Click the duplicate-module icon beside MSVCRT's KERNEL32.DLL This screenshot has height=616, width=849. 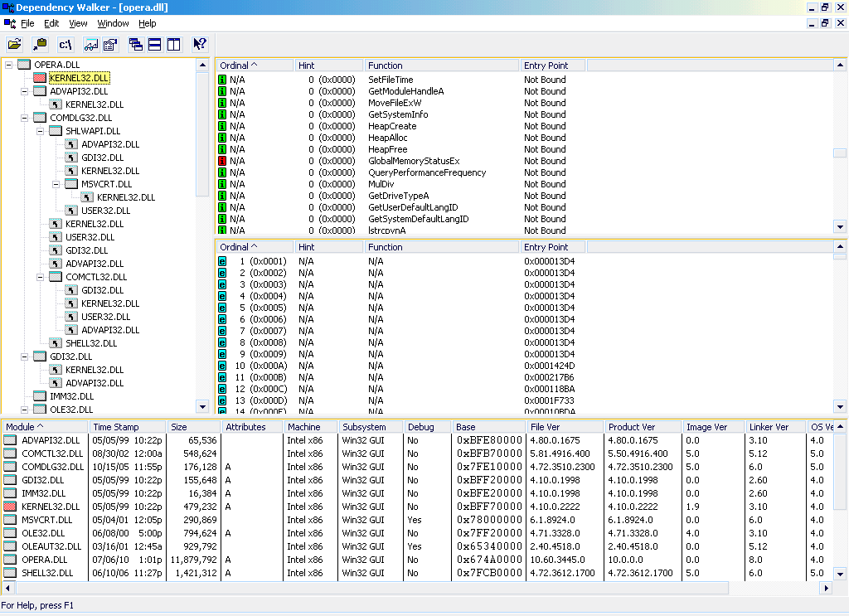point(86,197)
